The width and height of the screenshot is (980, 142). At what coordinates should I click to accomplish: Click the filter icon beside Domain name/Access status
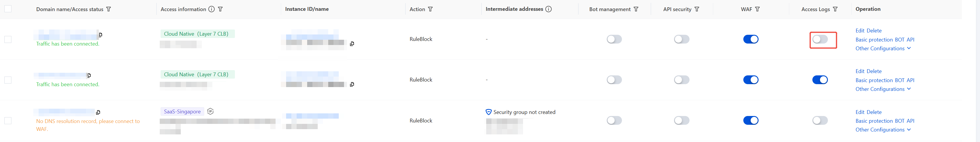109,9
